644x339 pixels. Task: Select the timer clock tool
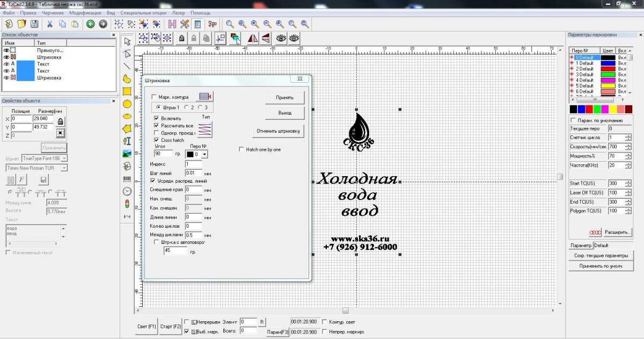tap(127, 191)
